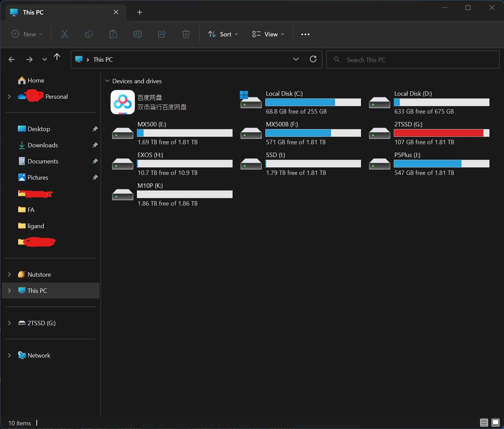Expand the OneDrive Personal tree node
This screenshot has width=504, height=429.
point(9,96)
